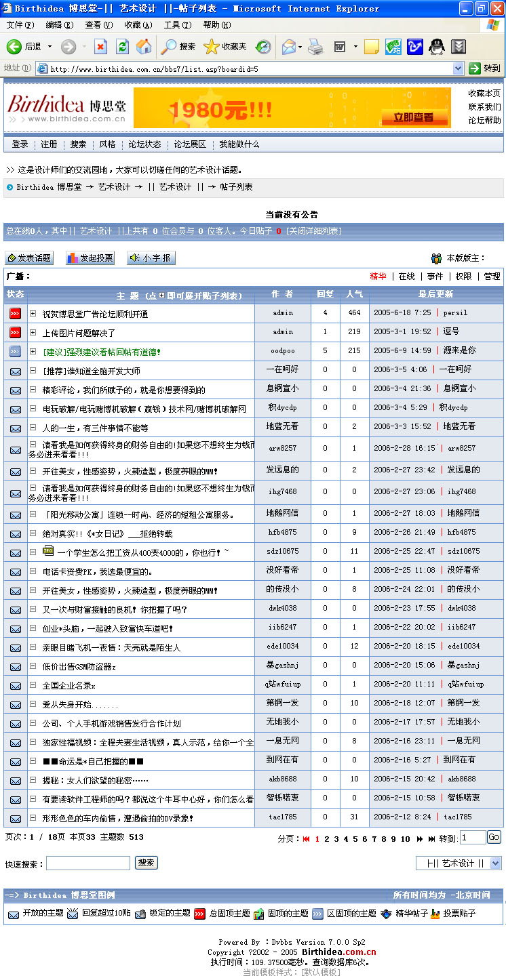Open the Mail envelope toolbar icon
The image size is (506, 980).
(x=289, y=47)
